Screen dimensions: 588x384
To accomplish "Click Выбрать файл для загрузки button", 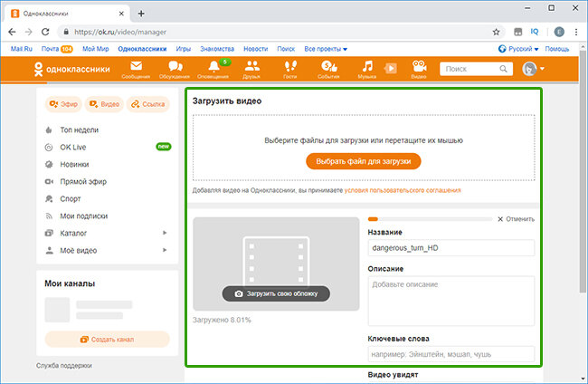I will pos(364,161).
